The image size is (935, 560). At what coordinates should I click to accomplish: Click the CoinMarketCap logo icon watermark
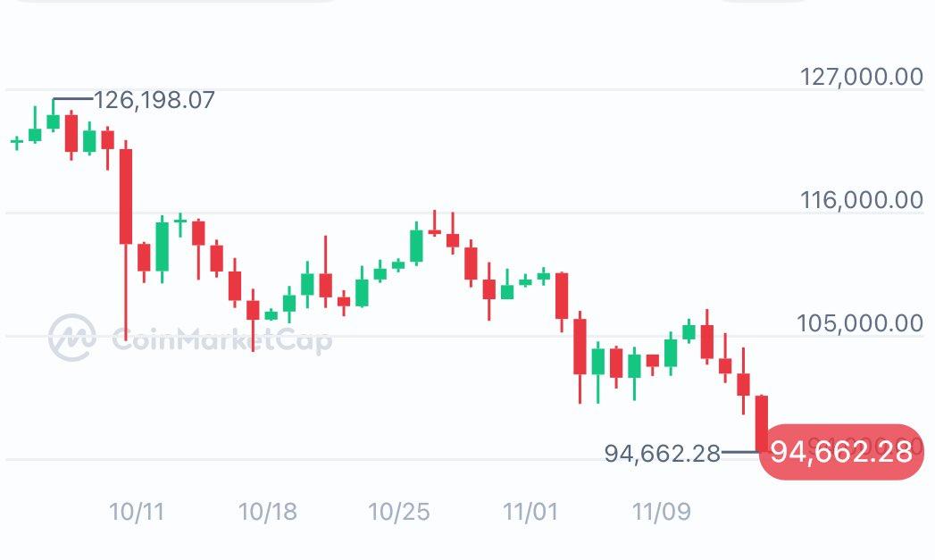click(71, 337)
